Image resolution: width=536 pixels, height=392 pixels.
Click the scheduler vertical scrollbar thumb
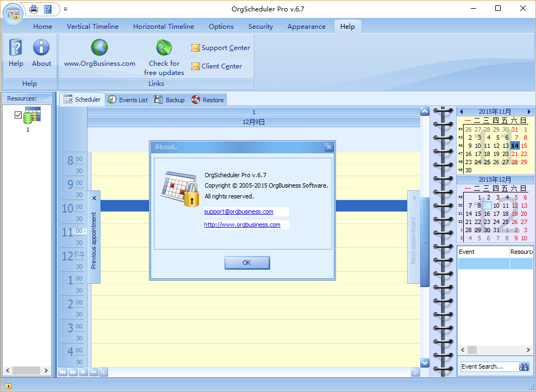[425, 242]
